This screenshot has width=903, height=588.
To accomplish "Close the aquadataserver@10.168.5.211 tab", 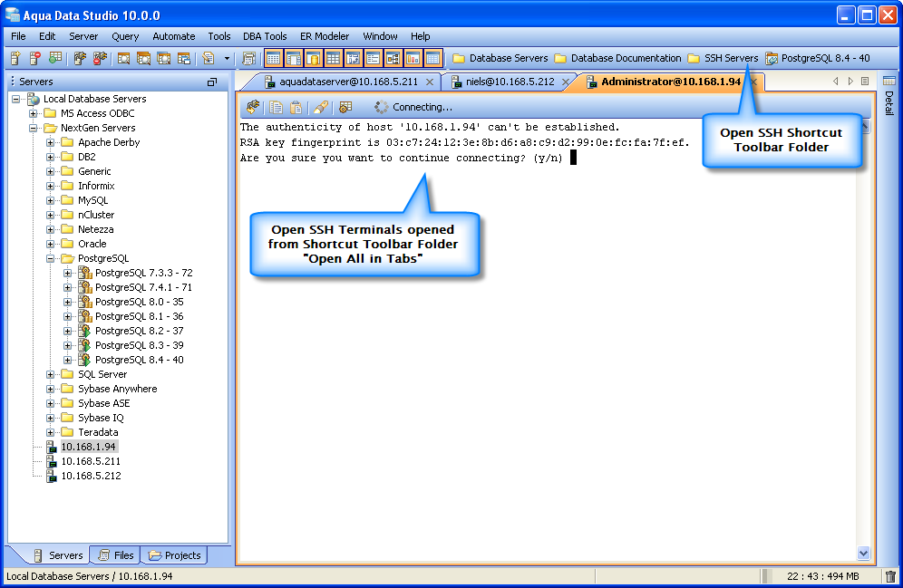I will (430, 82).
